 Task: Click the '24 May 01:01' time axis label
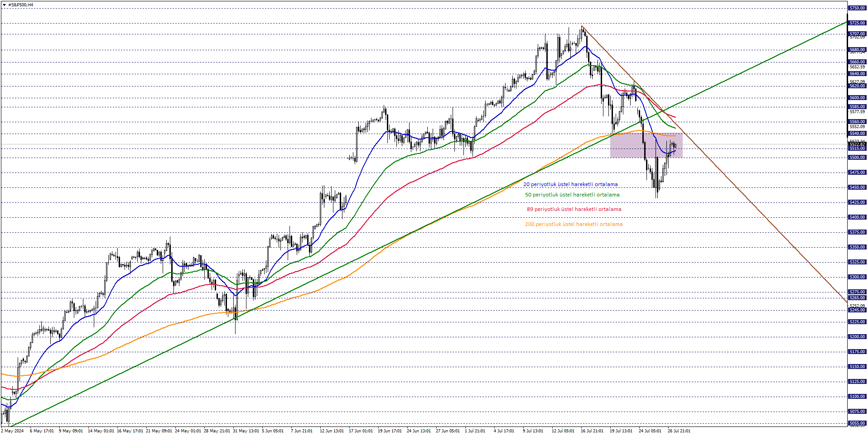coord(188,431)
